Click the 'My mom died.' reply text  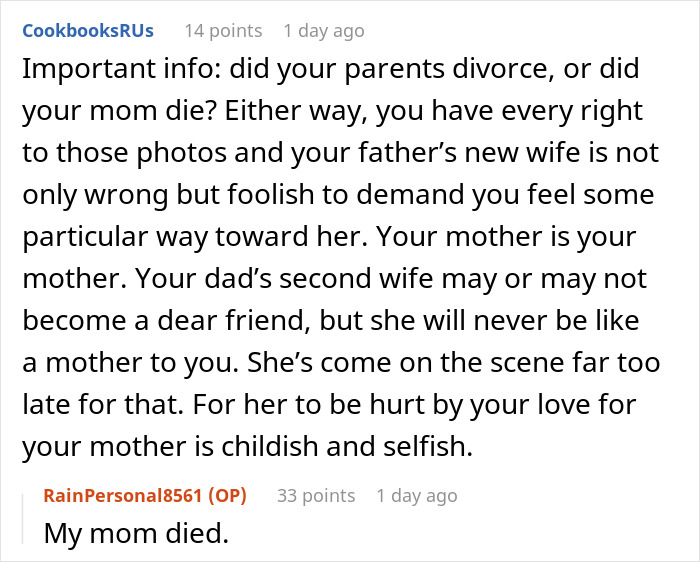pos(136,533)
